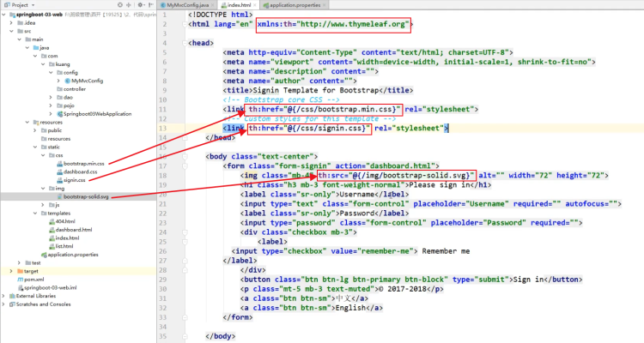Collapse the templates folder

(35, 214)
